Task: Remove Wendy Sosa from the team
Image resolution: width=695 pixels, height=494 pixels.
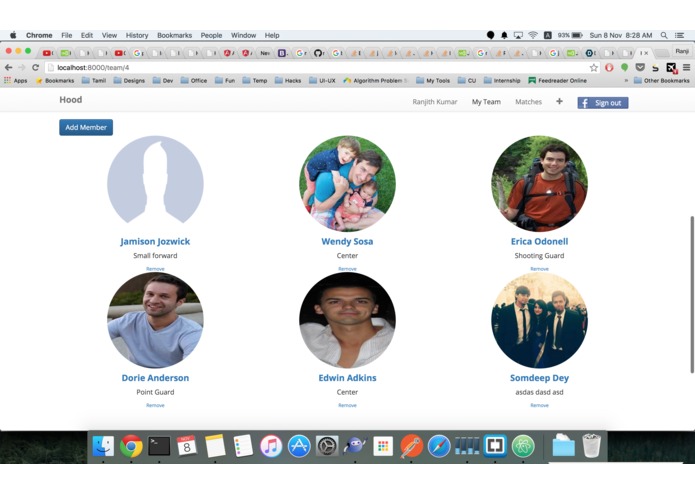Action: [347, 269]
